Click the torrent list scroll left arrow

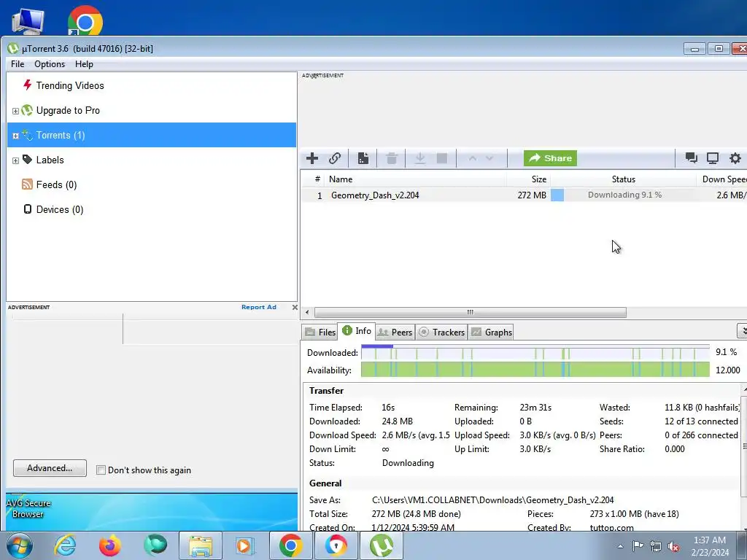point(307,312)
